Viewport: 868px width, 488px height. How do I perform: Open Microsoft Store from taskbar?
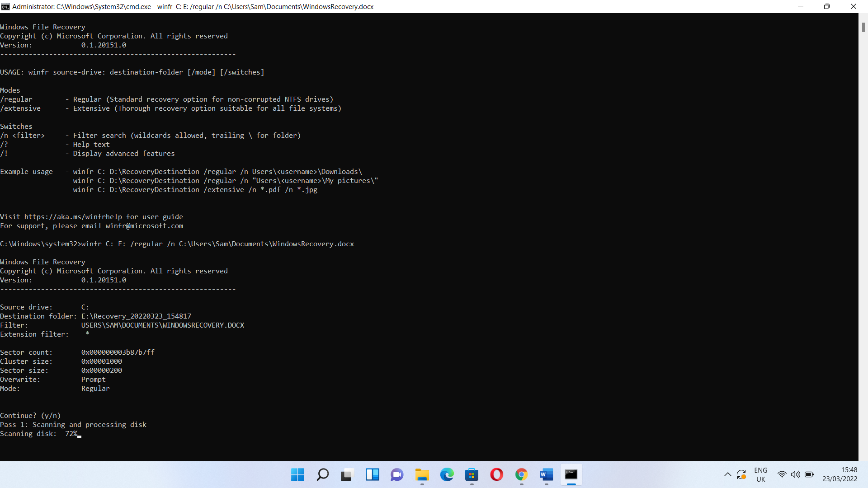tap(472, 474)
